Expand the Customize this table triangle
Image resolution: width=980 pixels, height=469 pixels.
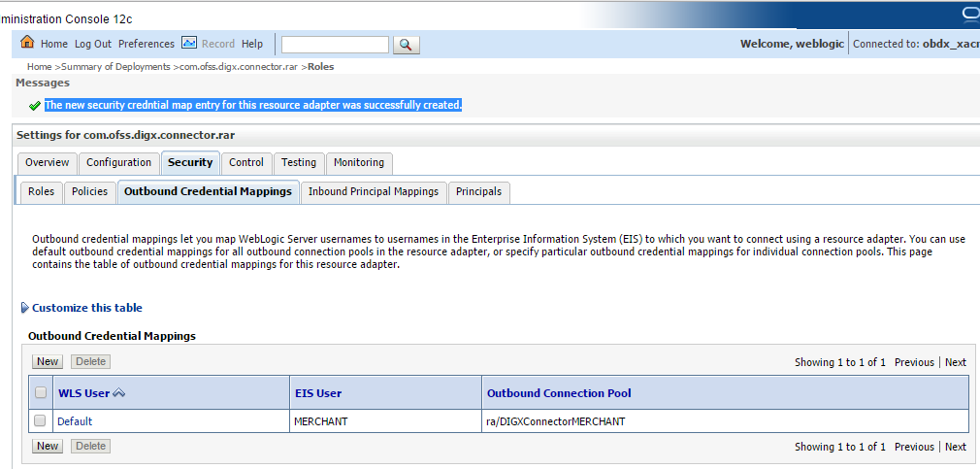tap(25, 308)
